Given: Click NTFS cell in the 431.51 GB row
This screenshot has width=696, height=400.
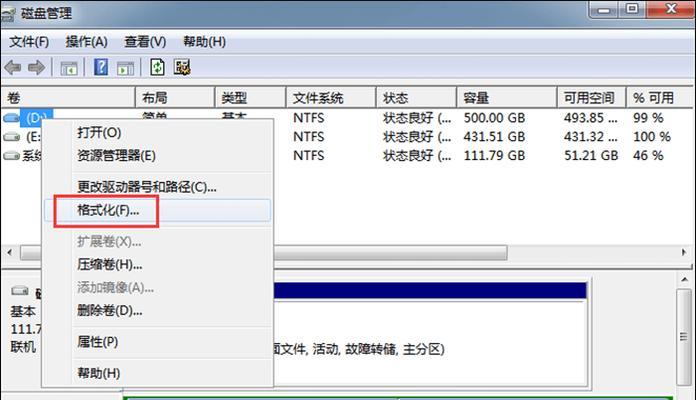Looking at the screenshot, I should (308, 137).
